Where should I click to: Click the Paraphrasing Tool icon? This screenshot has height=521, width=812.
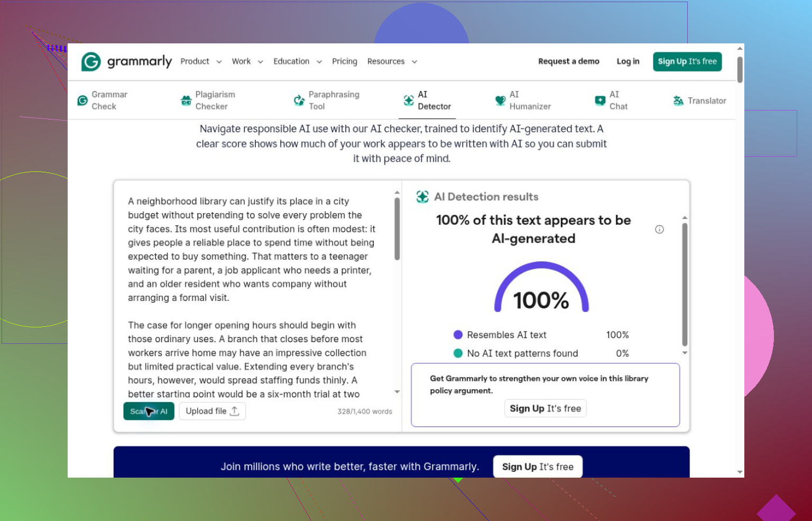click(x=299, y=100)
